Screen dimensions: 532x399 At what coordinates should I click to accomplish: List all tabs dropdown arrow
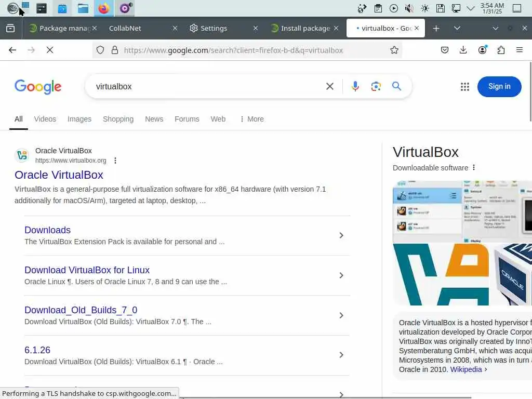click(x=457, y=28)
